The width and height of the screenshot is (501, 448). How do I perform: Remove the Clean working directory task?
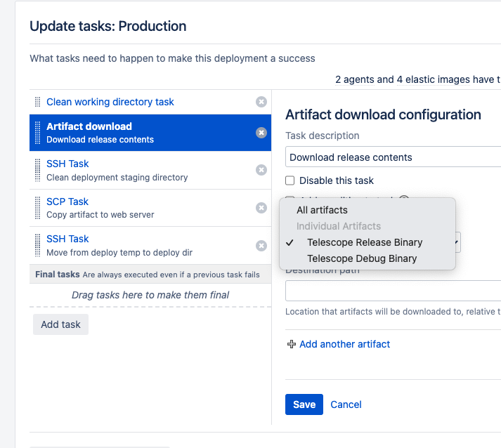pyautogui.click(x=261, y=102)
